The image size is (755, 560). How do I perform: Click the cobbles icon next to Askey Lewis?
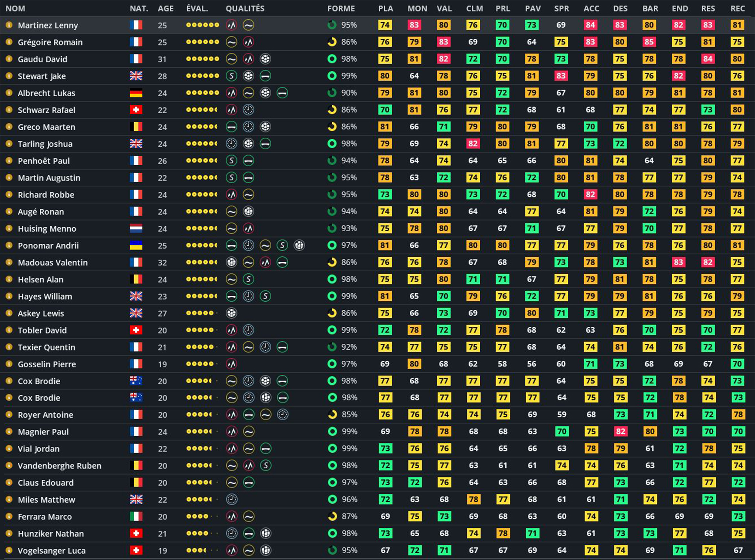pos(231,313)
